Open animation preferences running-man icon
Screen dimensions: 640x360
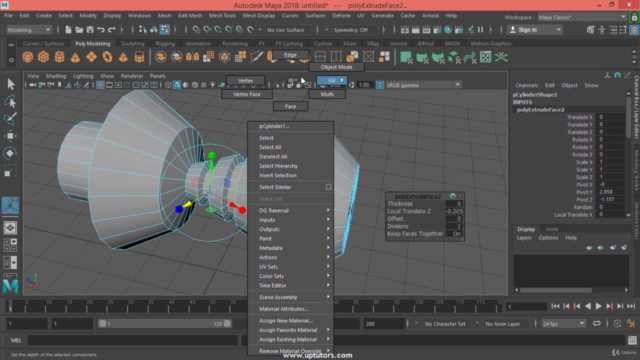[x=631, y=324]
